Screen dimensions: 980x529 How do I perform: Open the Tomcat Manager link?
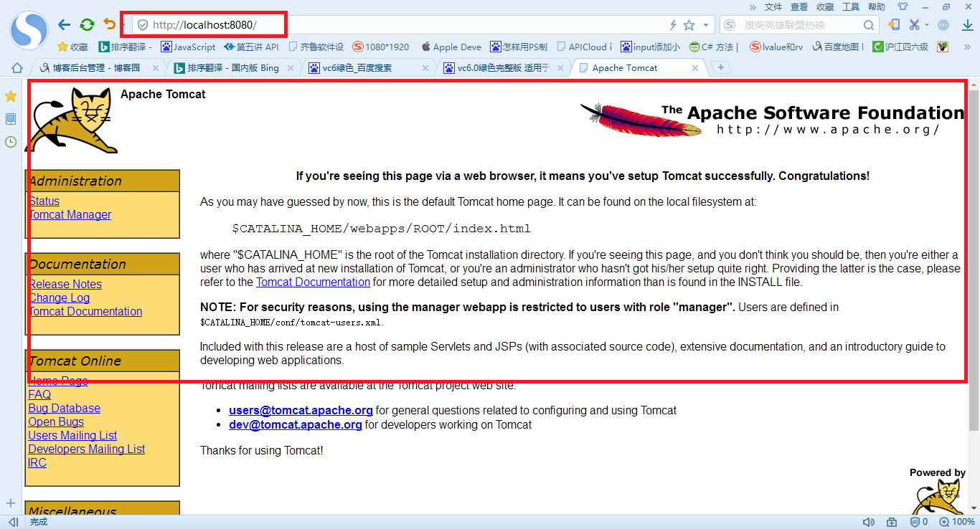(x=70, y=215)
